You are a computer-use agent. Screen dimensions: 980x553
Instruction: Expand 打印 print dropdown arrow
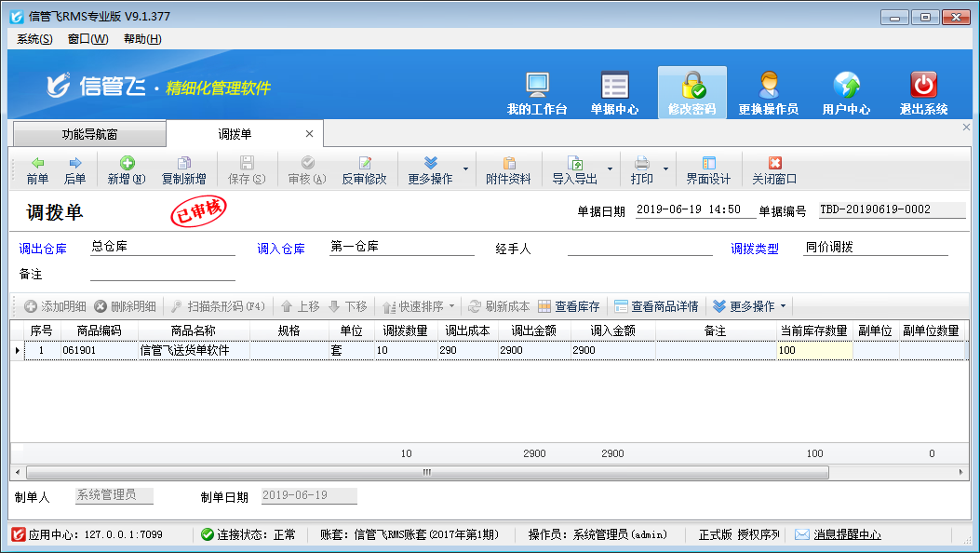pos(667,169)
